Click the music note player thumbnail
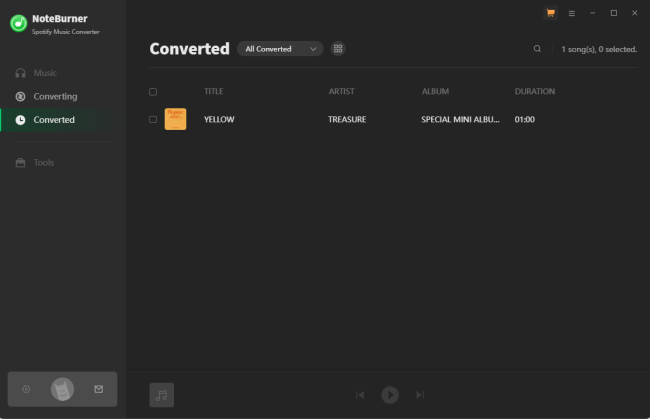The height and width of the screenshot is (419, 650). 162,395
